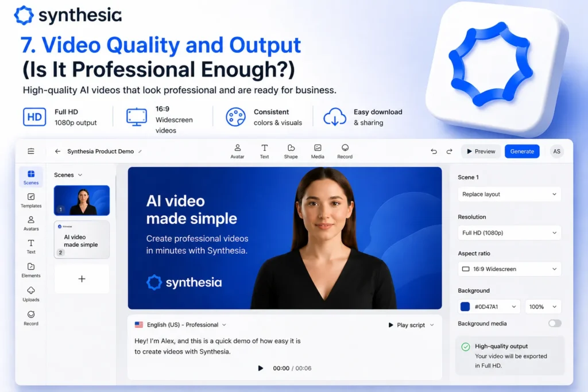Select the synthesia logo on canvas
Viewport: 588px width, 392px height.
point(184,282)
